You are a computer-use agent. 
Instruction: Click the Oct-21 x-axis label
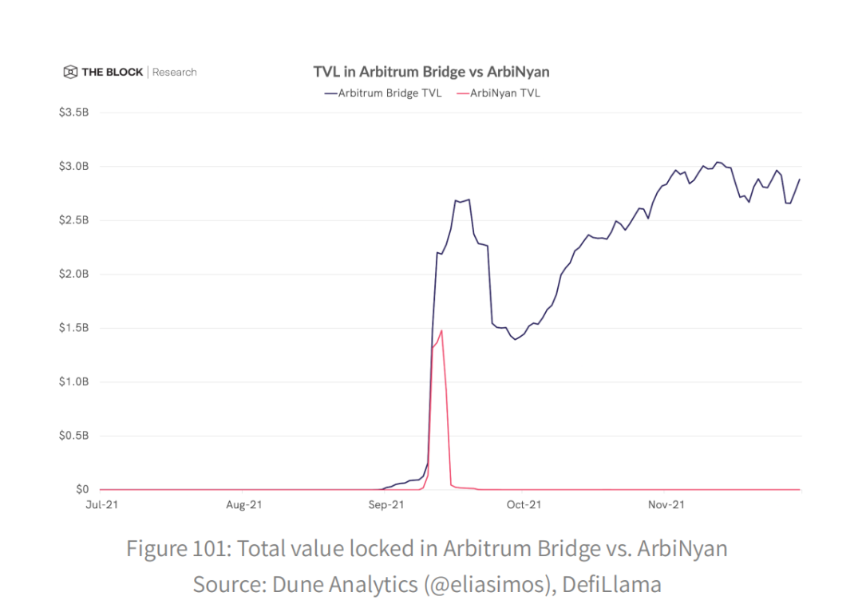tap(524, 504)
